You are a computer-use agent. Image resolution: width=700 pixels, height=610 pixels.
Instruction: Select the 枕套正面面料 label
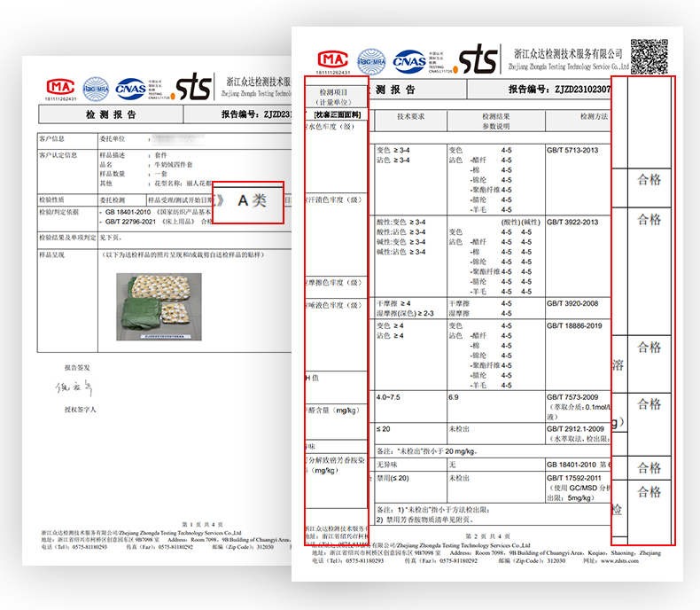[337, 115]
